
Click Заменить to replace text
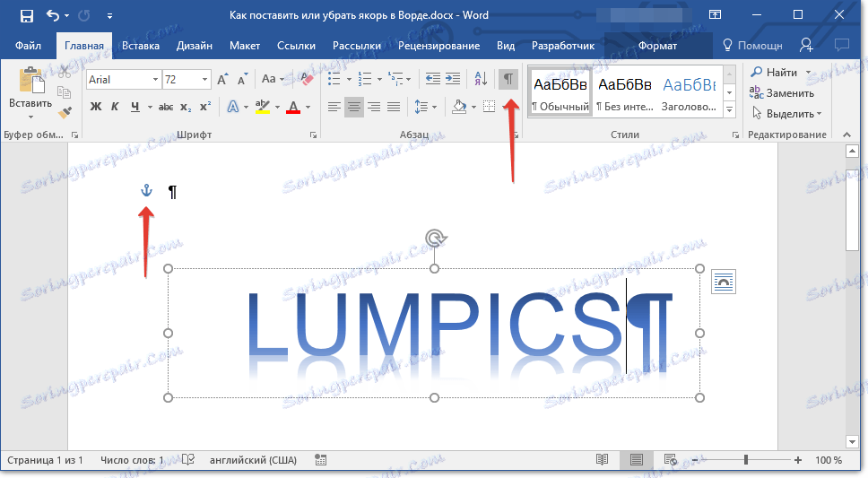point(782,93)
